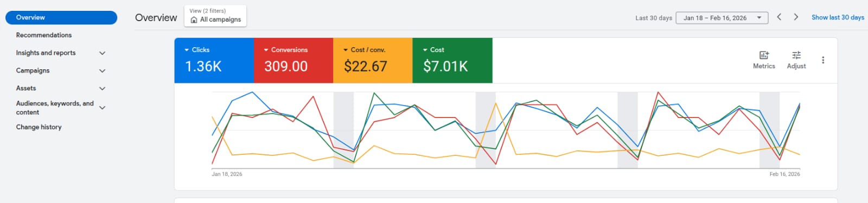Viewport: 868px width, 203px height.
Task: Open the green Cost metric dropdown
Action: pyautogui.click(x=425, y=50)
